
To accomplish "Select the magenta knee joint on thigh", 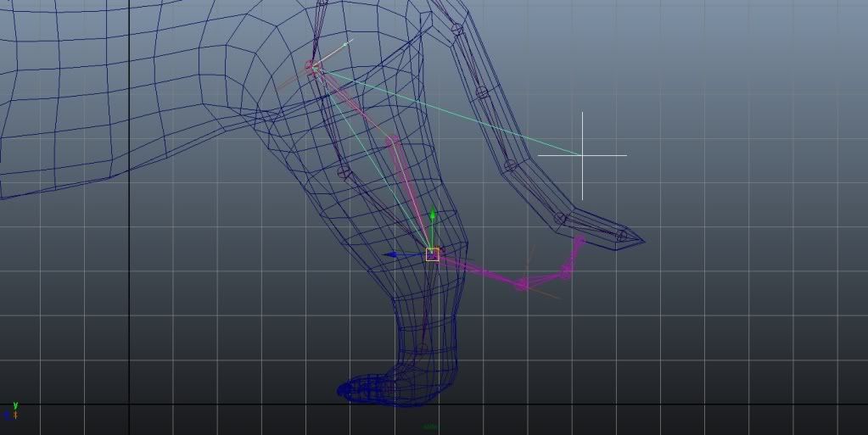I will point(393,141).
